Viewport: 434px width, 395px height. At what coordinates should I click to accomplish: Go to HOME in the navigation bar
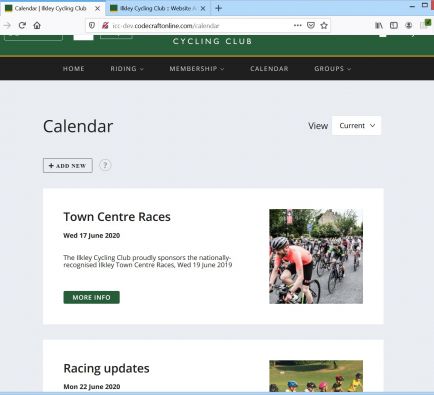(x=74, y=69)
